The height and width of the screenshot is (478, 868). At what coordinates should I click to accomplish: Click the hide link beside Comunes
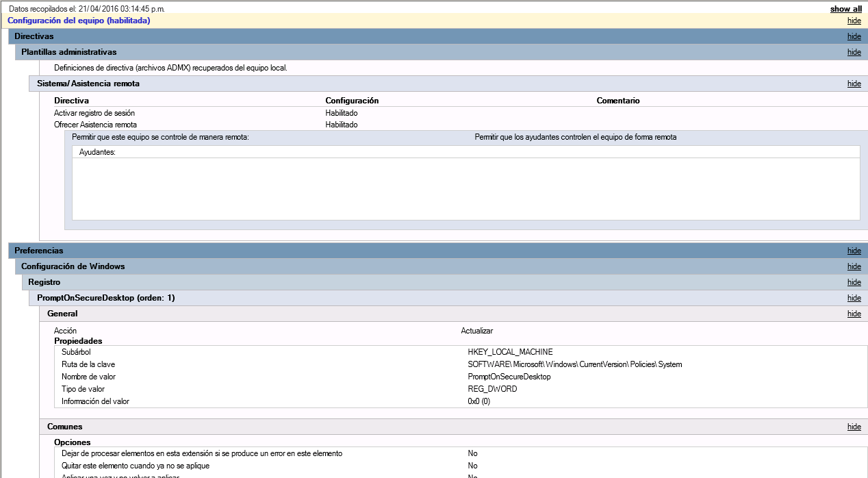[x=854, y=427]
